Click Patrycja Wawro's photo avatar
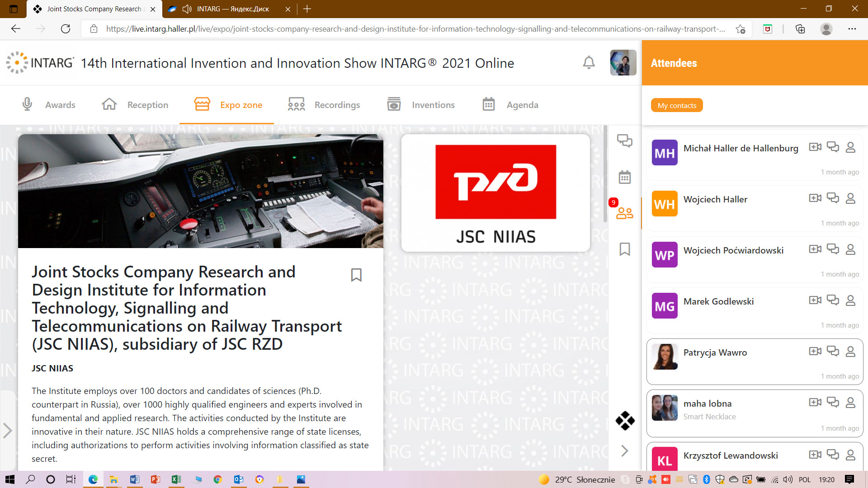 [x=665, y=357]
